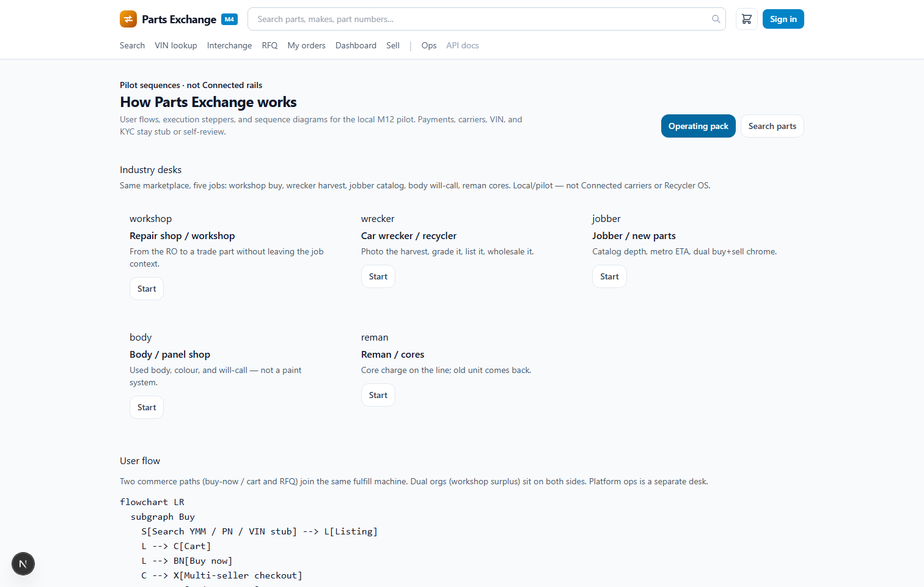The height and width of the screenshot is (587, 924).
Task: Open My orders page
Action: tap(306, 45)
